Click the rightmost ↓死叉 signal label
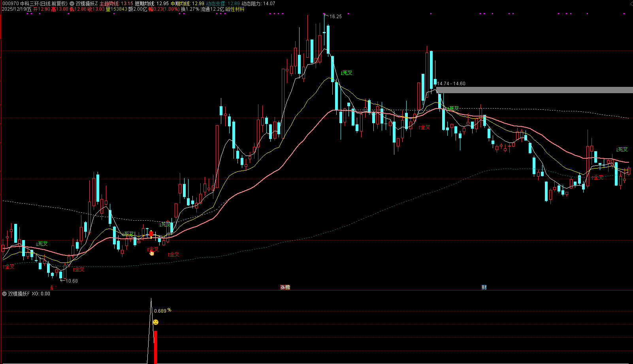 622,150
